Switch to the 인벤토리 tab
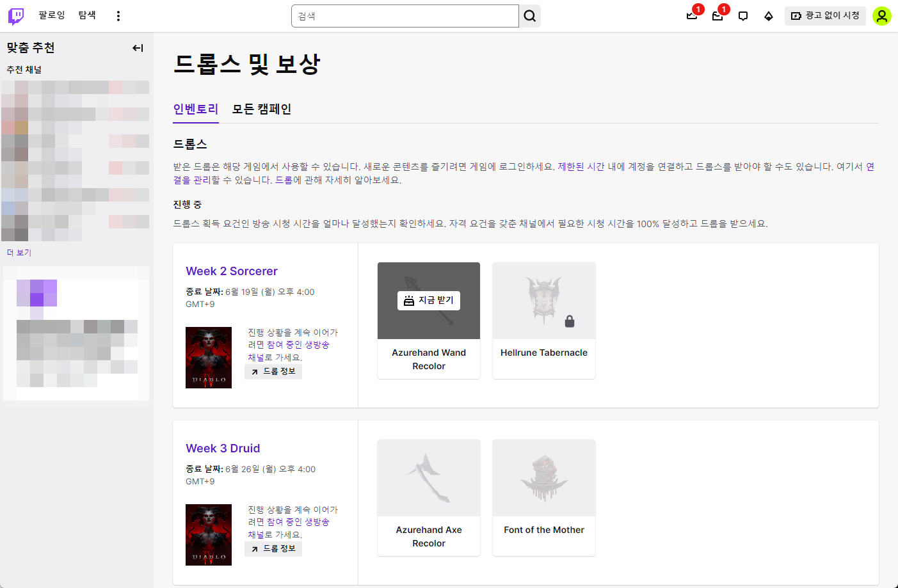 click(x=196, y=109)
